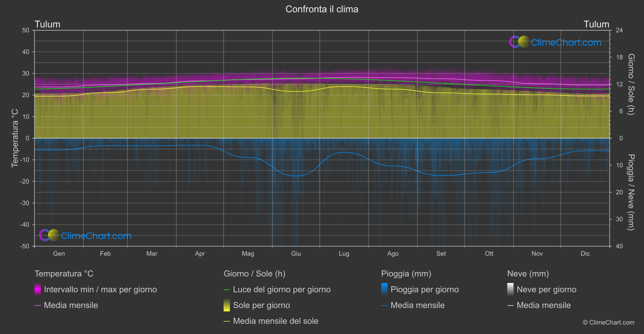644x334 pixels.
Task: Click the magenta 'Intervallo min / max' legend swatch
Action: tap(38, 289)
